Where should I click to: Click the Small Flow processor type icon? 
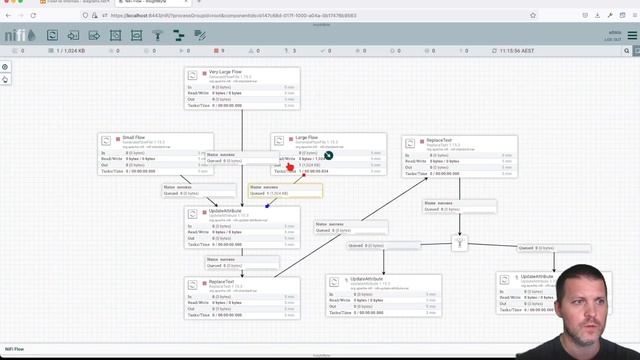(106, 141)
